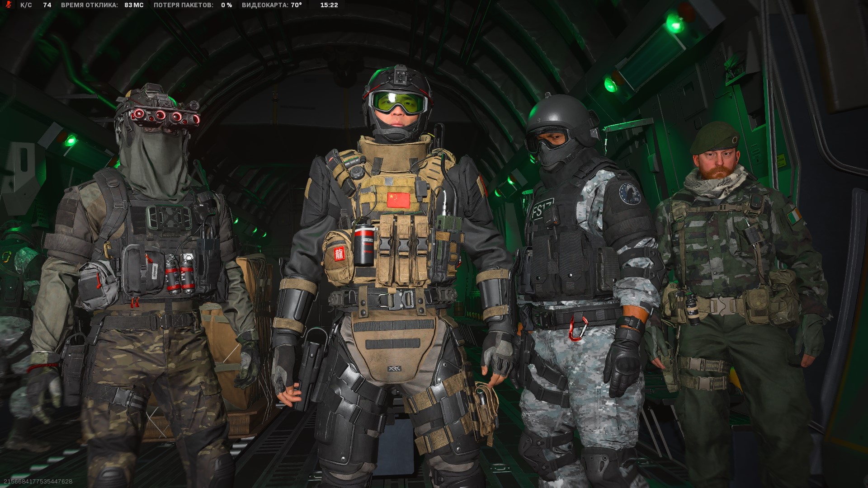Click the XRK logo on groin protector
The width and height of the screenshot is (868, 488).
click(x=393, y=369)
